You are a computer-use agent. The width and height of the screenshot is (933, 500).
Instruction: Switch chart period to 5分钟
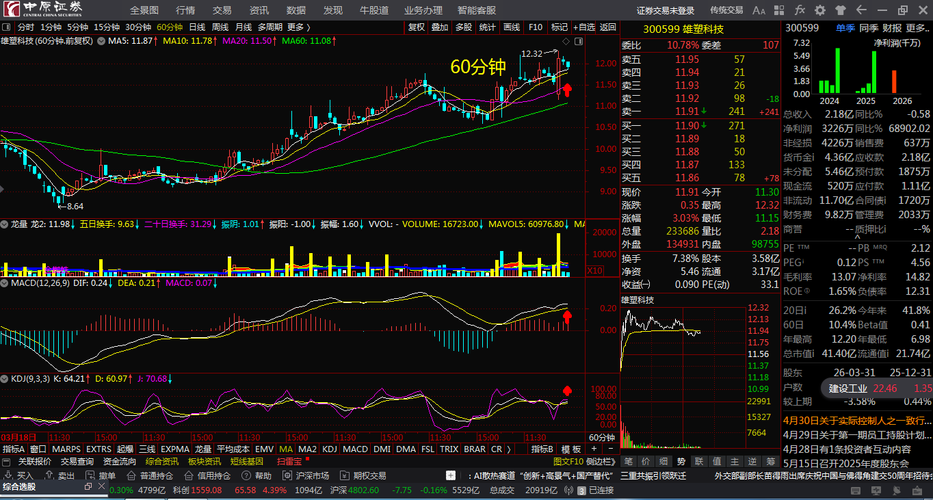(x=77, y=27)
